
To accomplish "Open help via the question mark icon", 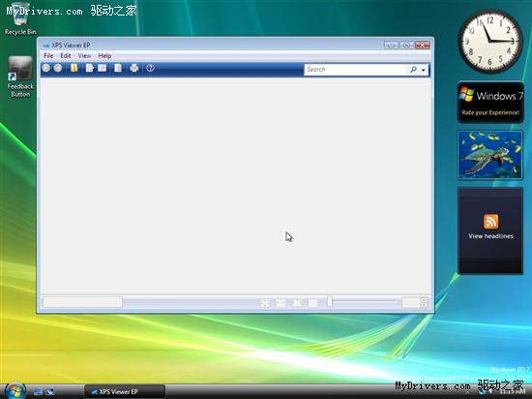I will [x=150, y=68].
